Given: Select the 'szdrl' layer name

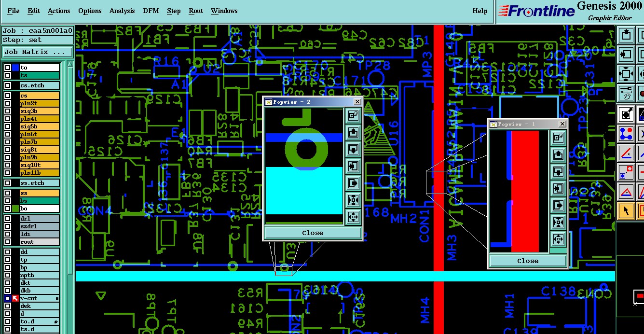Looking at the screenshot, I should [x=39, y=226].
